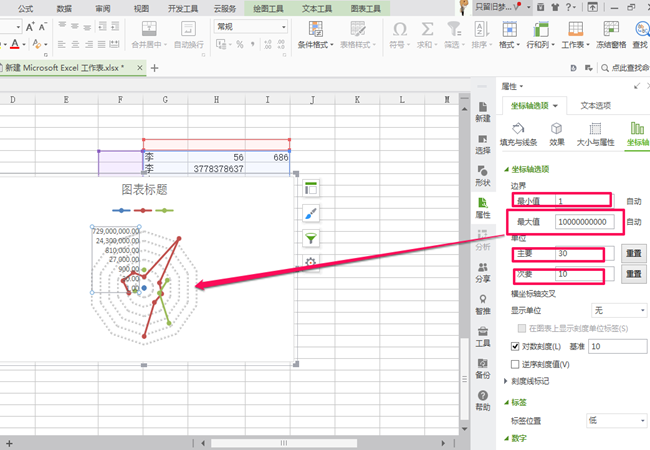Click the chart styles brush icon
This screenshot has width=650, height=450.
pos(311,214)
